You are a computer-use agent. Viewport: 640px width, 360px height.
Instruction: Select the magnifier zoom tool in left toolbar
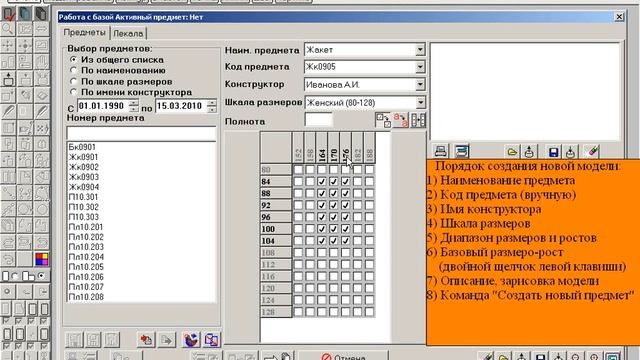8,29
